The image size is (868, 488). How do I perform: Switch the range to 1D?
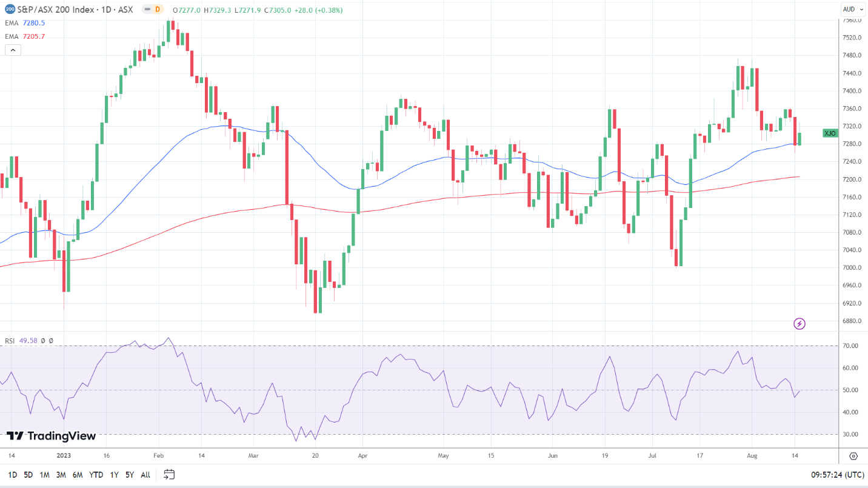[x=12, y=475]
